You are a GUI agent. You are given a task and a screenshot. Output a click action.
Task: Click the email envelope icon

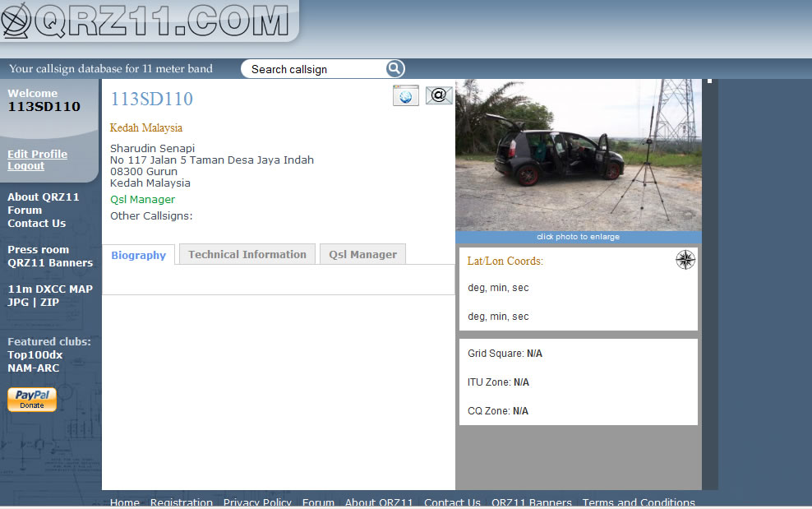tap(439, 95)
